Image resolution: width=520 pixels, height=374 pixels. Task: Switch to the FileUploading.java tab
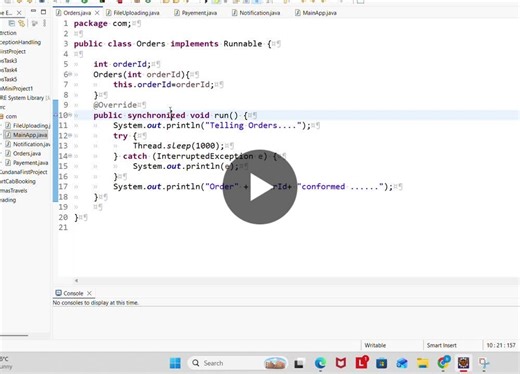coord(133,13)
